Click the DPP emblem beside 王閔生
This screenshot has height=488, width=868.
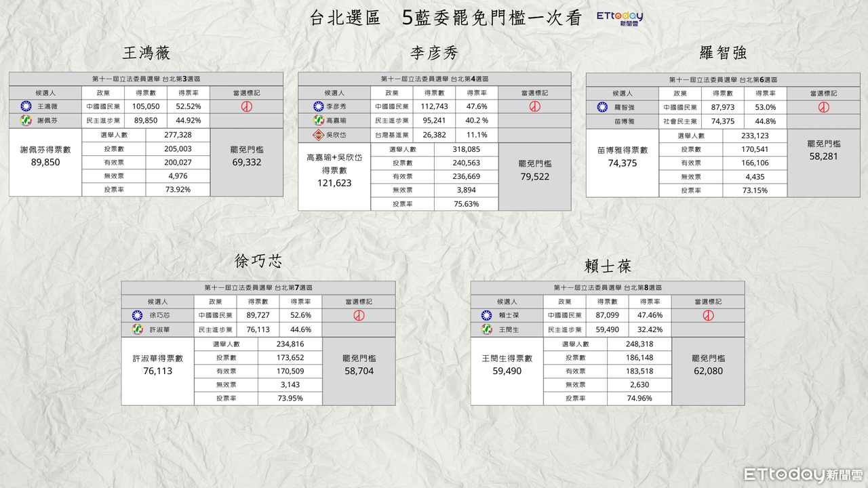click(487, 329)
